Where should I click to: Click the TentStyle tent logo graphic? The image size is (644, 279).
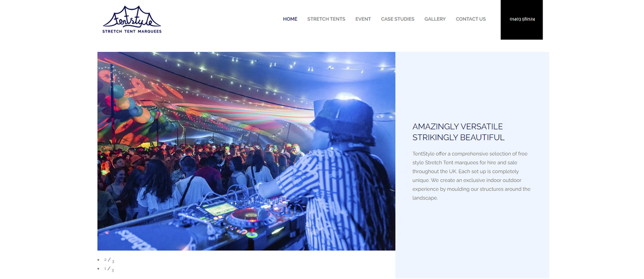132,17
